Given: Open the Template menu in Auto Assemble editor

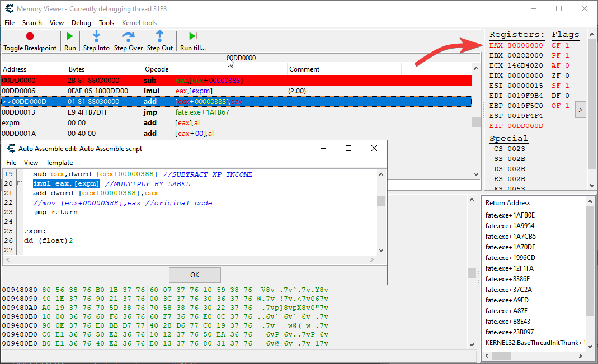Looking at the screenshot, I should coord(59,163).
